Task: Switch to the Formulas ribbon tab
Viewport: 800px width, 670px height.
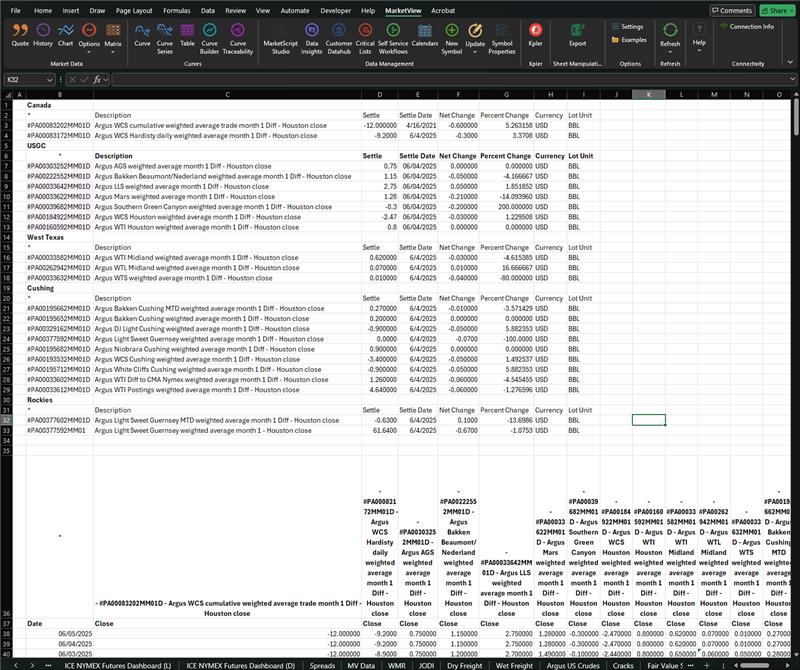Action: 177,10
